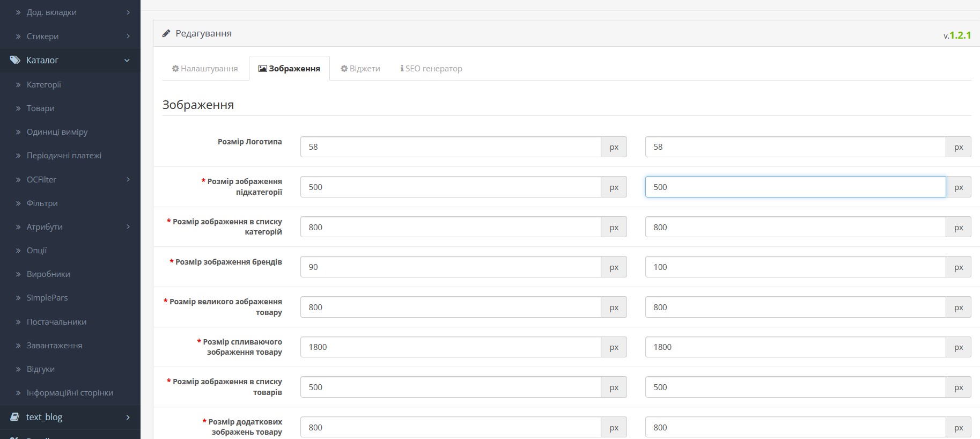Collapse the Каталог menu chevron
This screenshot has width=980, height=439.
[127, 60]
